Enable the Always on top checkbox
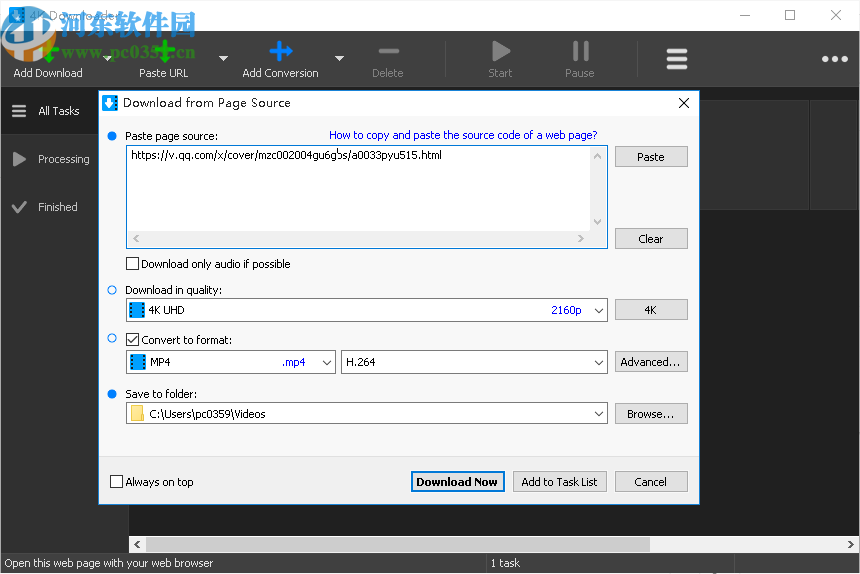Screen dimensions: 860x574 point(116,482)
